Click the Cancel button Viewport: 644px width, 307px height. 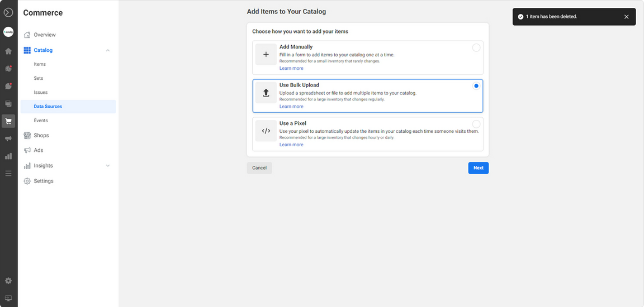coord(259,168)
